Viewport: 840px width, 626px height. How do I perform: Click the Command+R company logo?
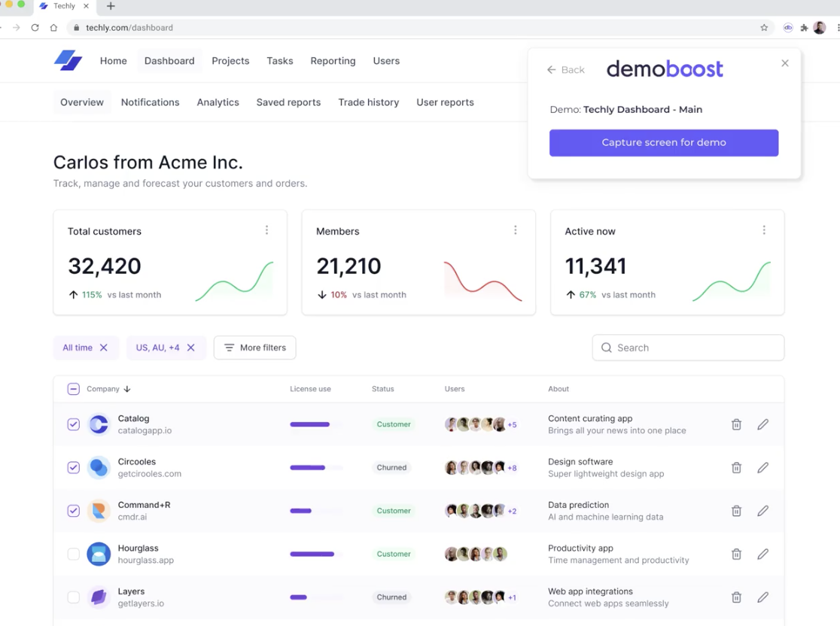tap(99, 511)
